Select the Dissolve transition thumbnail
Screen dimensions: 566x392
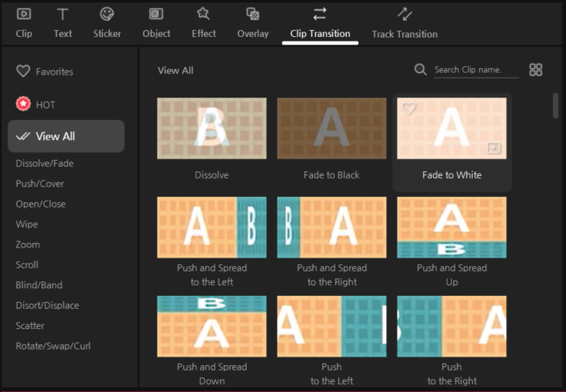point(211,128)
